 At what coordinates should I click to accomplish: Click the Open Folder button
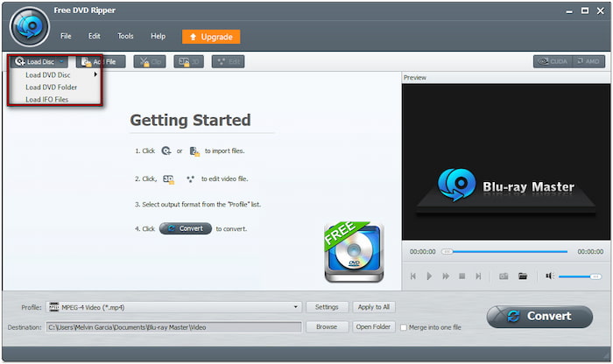[374, 327]
